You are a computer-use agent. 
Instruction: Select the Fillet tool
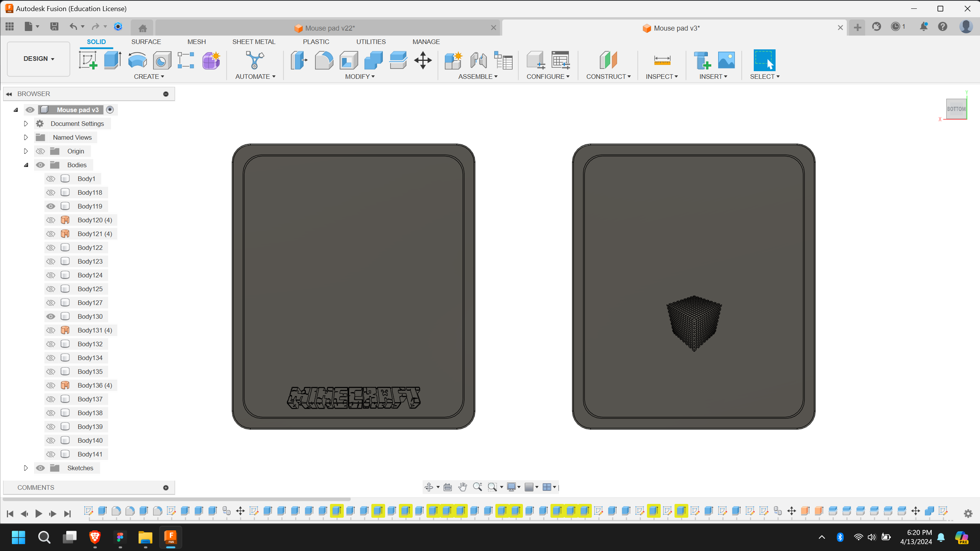click(x=324, y=60)
